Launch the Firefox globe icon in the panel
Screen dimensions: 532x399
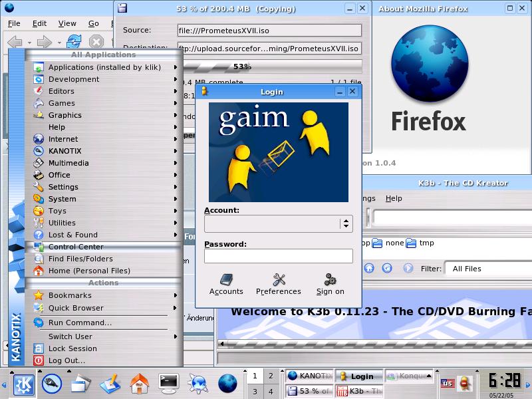[x=227, y=384]
